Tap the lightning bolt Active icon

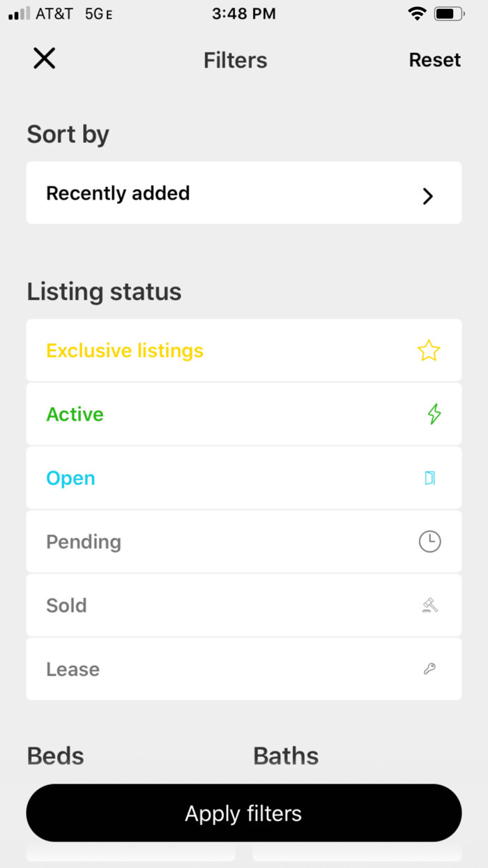pyautogui.click(x=434, y=414)
